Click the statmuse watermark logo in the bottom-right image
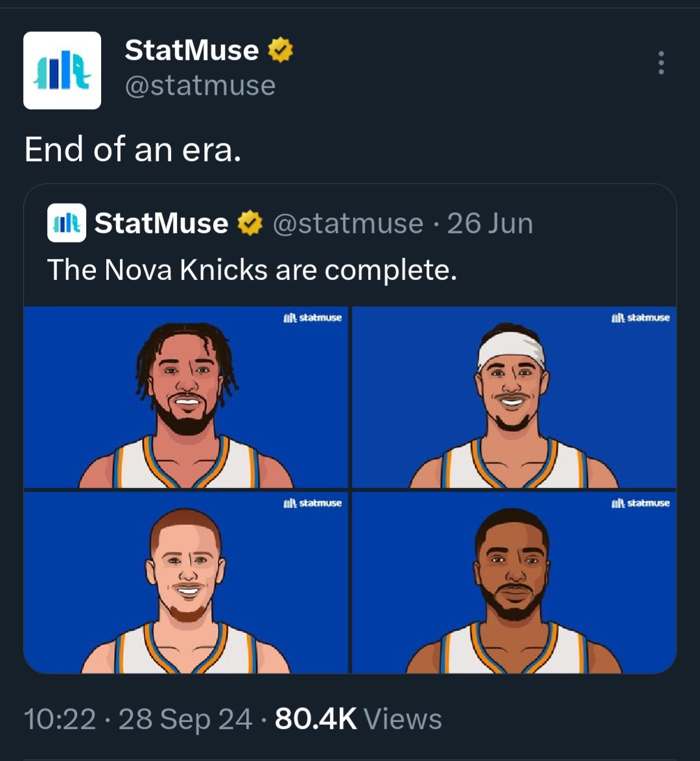The width and height of the screenshot is (700, 761). pos(640,503)
